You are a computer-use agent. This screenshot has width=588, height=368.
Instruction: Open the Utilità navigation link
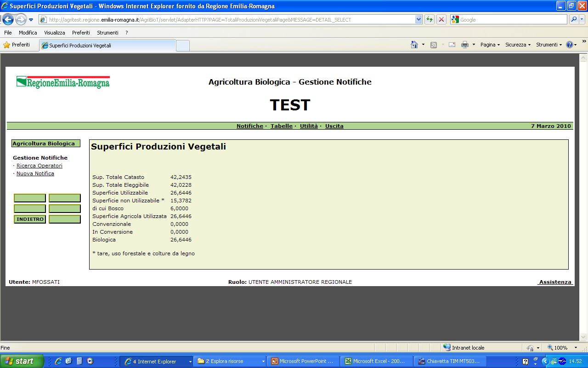click(x=309, y=126)
